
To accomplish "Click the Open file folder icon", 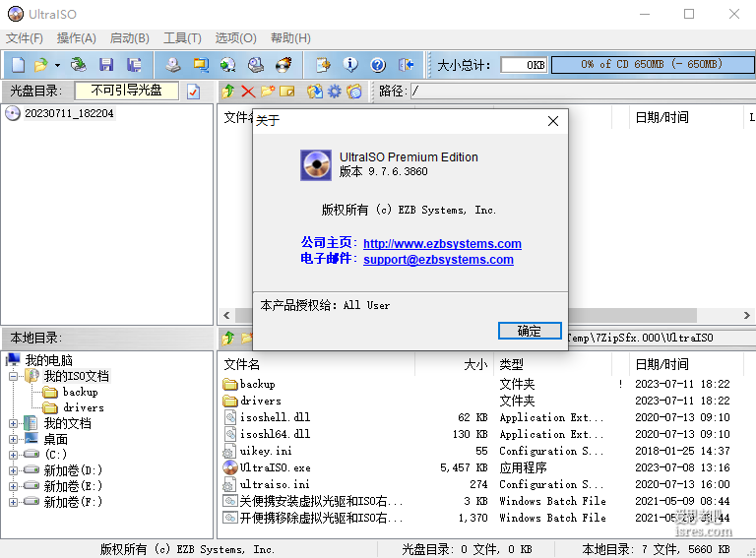I will 41,65.
